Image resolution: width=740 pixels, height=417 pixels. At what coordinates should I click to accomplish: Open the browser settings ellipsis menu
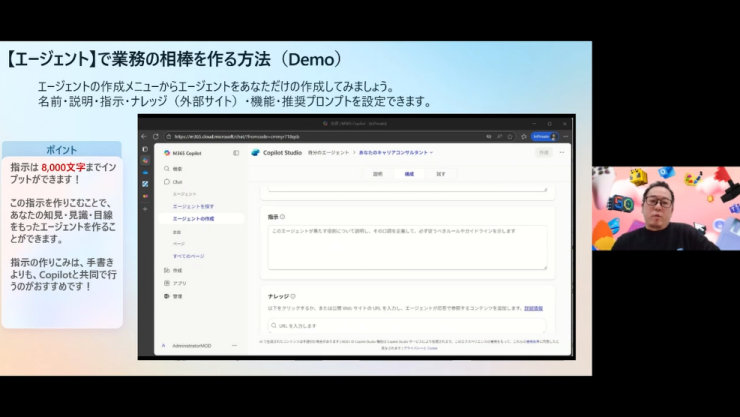click(565, 136)
